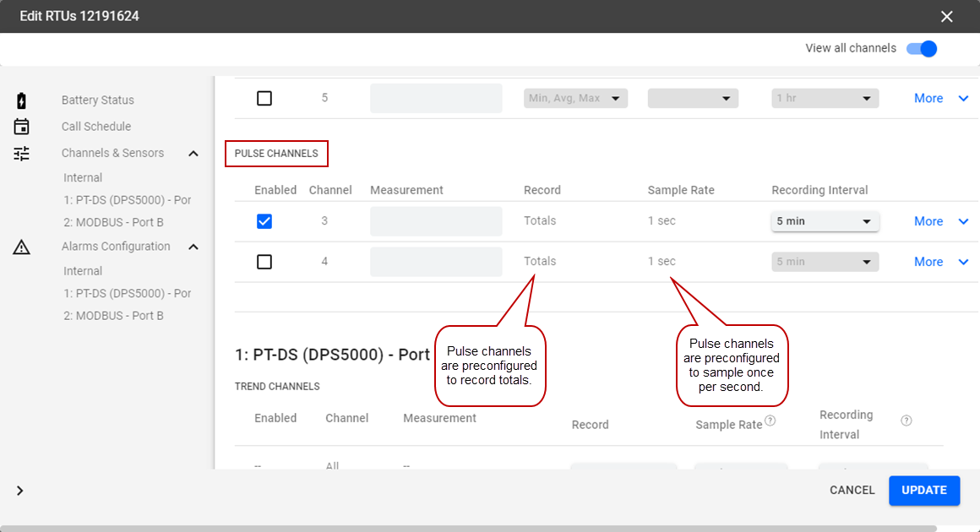
Task: Click the Channels & Sensors tune icon
Action: point(22,154)
